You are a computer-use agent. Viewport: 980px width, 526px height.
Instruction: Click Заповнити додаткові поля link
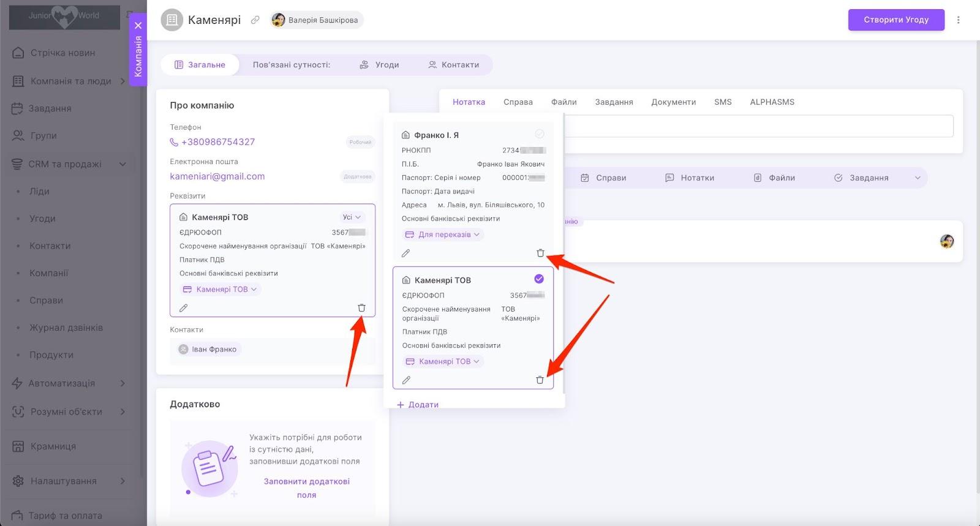tap(306, 488)
